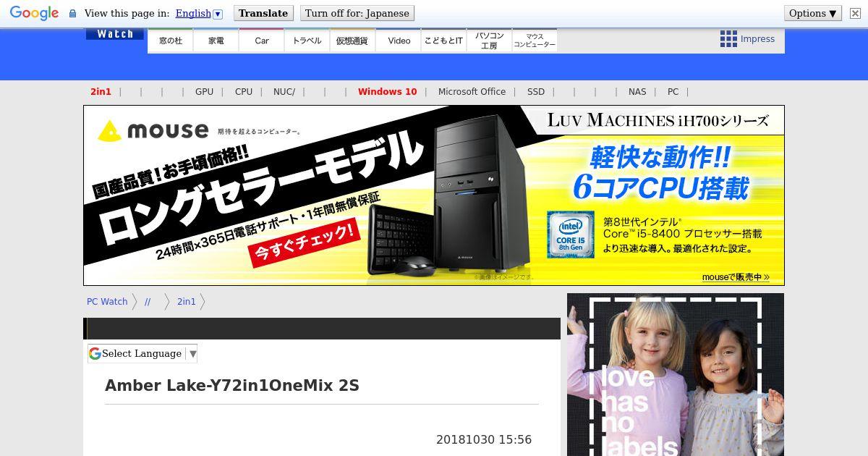Select the NAS topic link
Image resolution: width=868 pixels, height=456 pixels.
[637, 92]
